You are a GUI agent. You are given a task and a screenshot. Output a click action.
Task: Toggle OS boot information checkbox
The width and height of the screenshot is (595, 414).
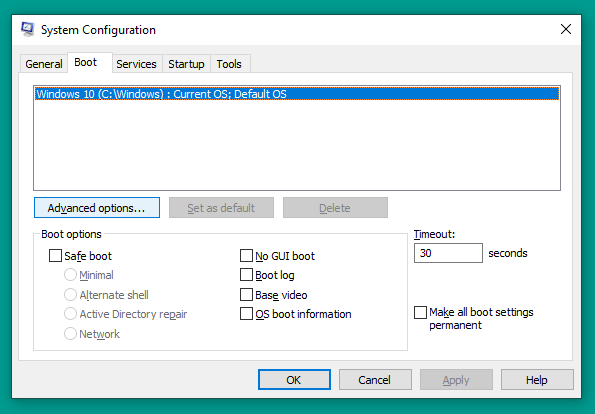pyautogui.click(x=246, y=314)
